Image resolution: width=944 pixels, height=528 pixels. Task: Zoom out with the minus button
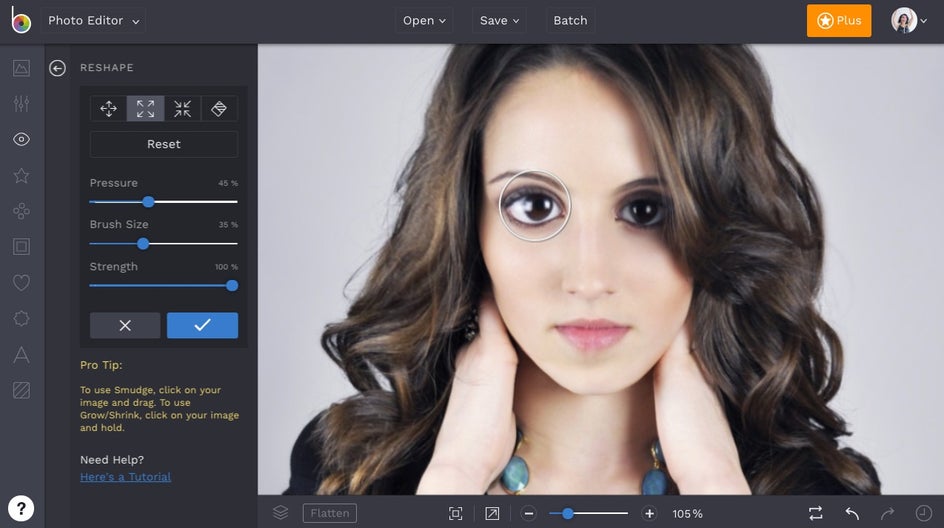(x=529, y=514)
